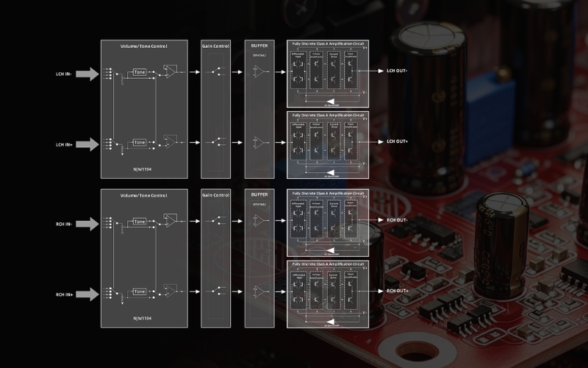Click the large arrow beside LCH IN+
Viewport: 588px width, 368px height.
click(x=87, y=144)
